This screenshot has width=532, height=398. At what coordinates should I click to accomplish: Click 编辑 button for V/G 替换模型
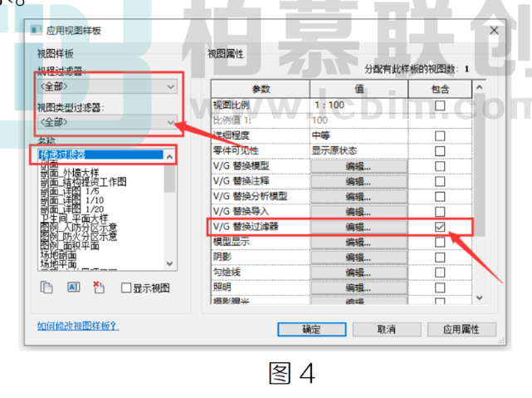(359, 166)
